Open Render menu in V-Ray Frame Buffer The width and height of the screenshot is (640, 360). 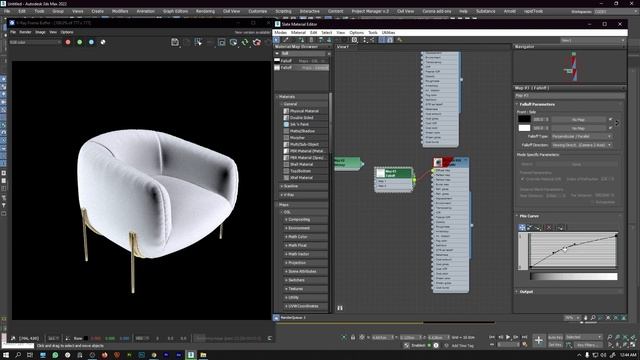[25, 32]
